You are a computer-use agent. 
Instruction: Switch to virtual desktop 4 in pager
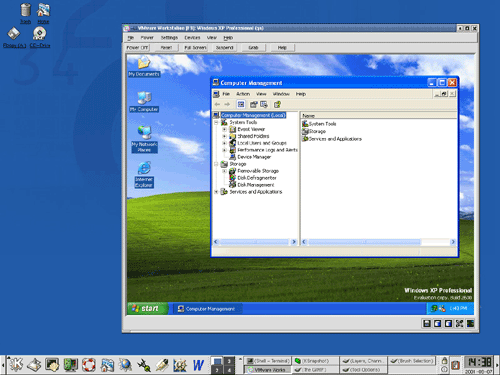(229, 370)
